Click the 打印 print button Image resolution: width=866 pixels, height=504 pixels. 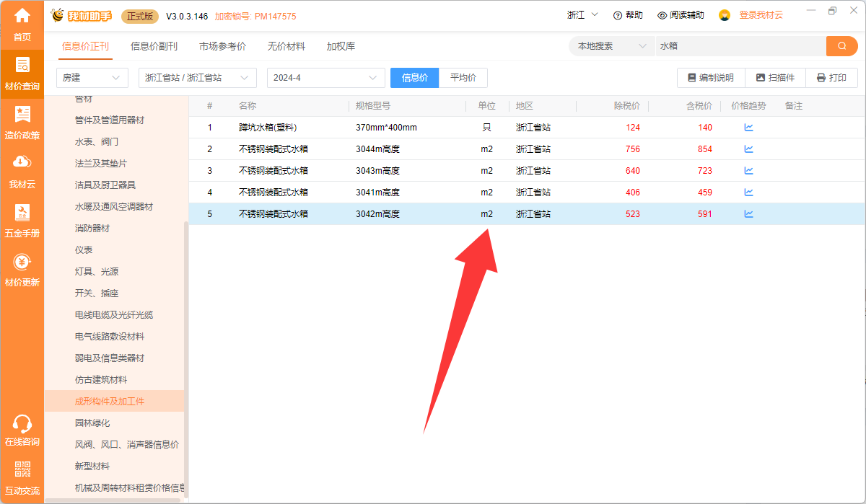831,78
